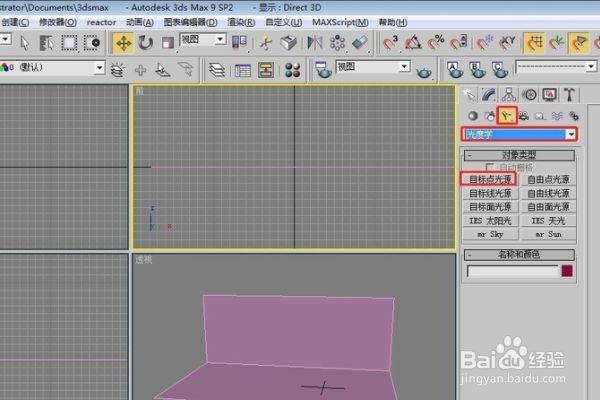Select objects in current layer
The height and width of the screenshot is (400, 600).
163,70
